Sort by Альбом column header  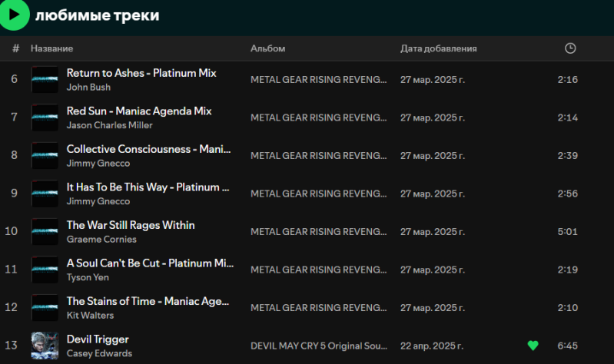tap(268, 48)
